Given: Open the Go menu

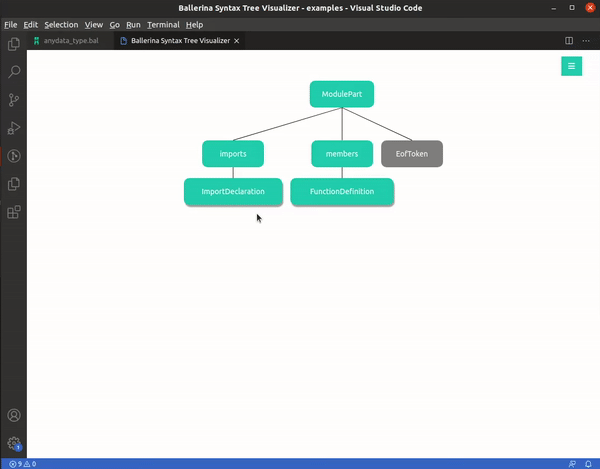Looking at the screenshot, I should [x=114, y=25].
